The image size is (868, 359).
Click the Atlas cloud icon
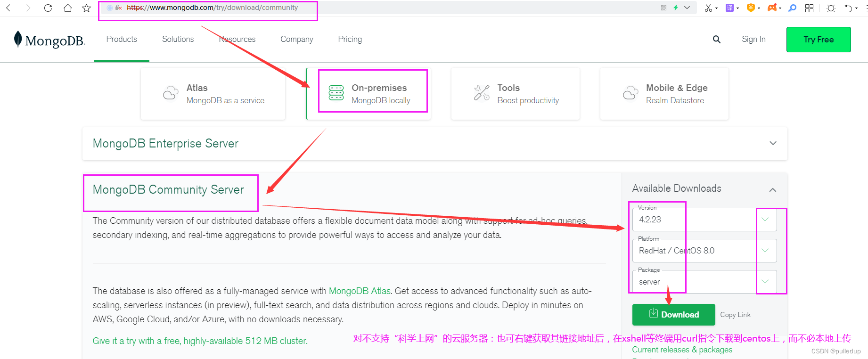[171, 93]
